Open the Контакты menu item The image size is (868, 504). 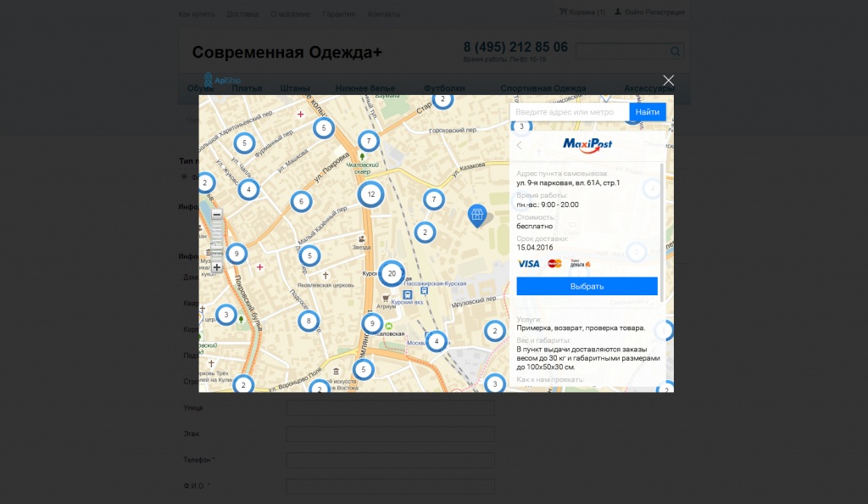coord(384,14)
